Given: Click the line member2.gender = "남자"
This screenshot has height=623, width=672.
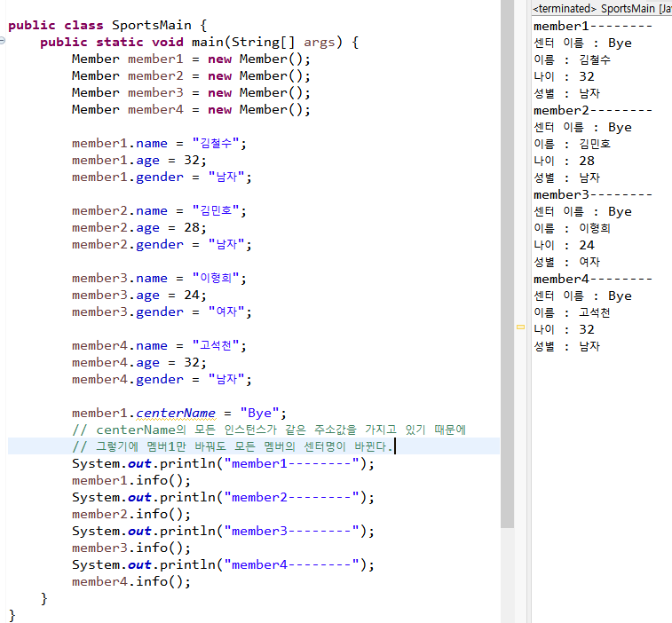Looking at the screenshot, I should pos(162,244).
